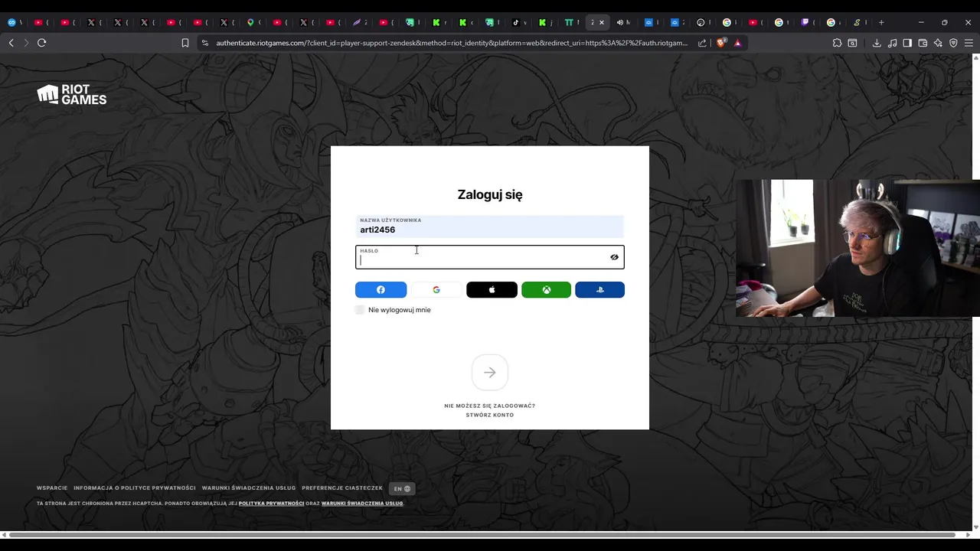Check the Nie wylogowuj mnie checkbox
This screenshot has height=551, width=980.
[x=360, y=310]
